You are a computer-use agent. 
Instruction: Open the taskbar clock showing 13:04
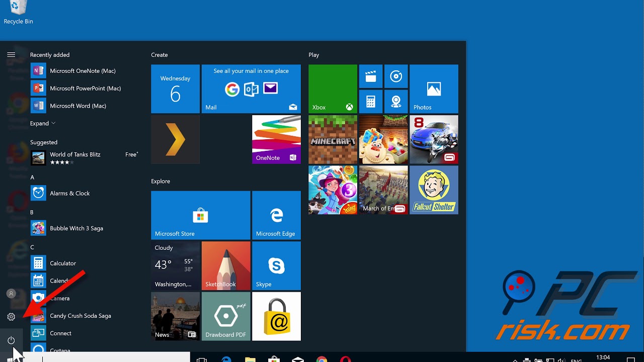click(x=603, y=358)
